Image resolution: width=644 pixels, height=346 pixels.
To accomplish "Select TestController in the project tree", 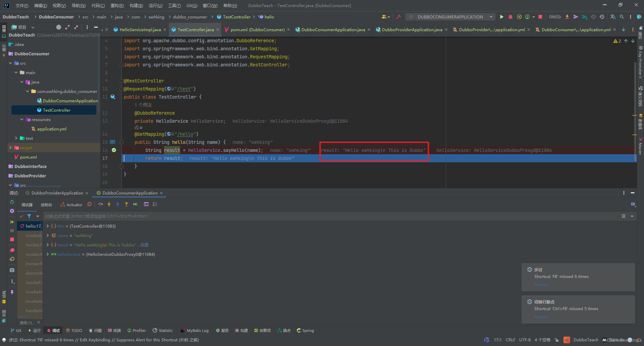I will coord(54,110).
